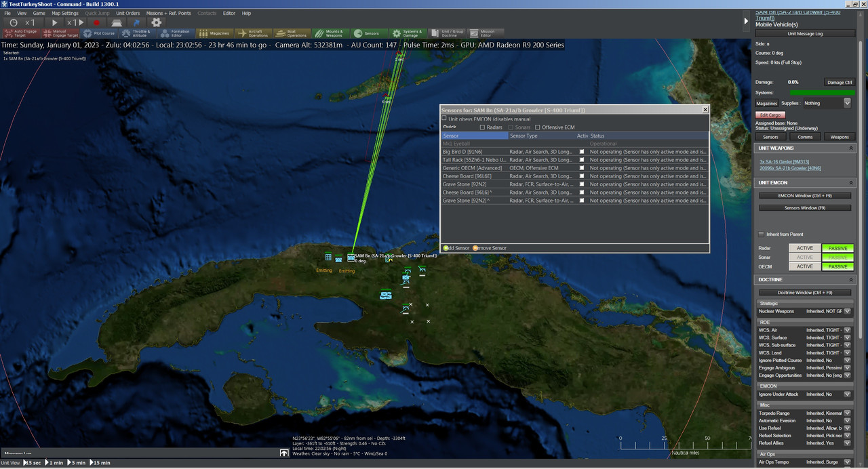Open Mounts & Weapons

[x=331, y=33]
